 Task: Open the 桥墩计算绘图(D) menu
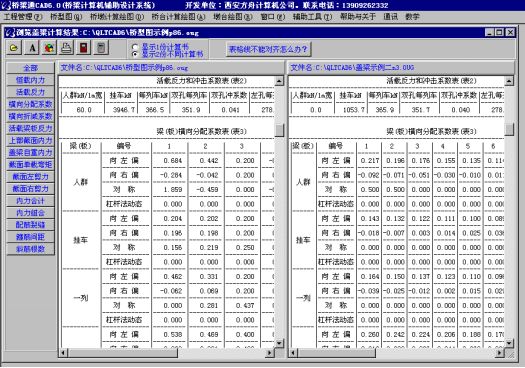tap(117, 16)
